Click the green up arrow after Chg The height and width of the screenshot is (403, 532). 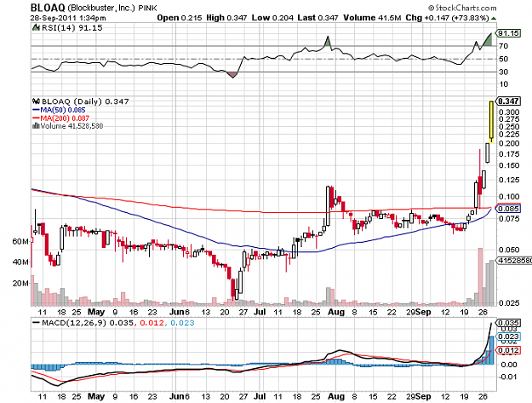(494, 19)
